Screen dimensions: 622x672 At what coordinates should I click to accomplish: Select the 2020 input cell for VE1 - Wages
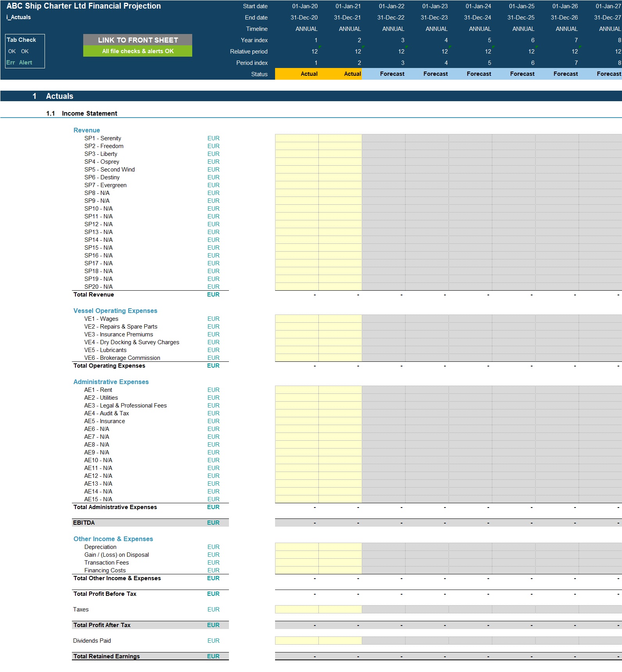(297, 319)
